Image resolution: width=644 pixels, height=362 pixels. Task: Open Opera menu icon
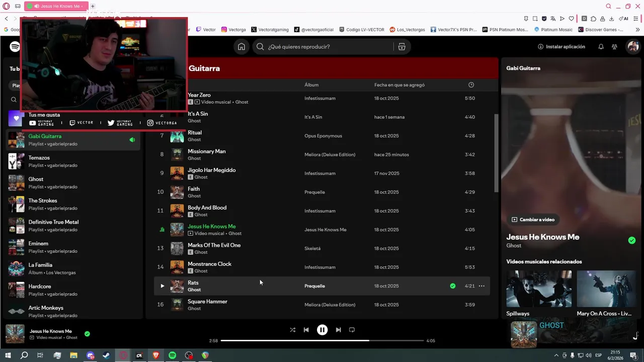pos(7,6)
